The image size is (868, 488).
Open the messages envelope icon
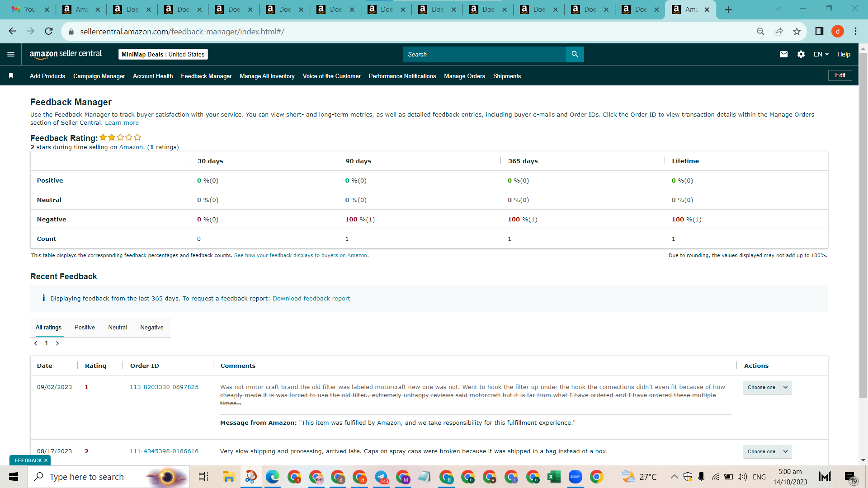tap(784, 54)
